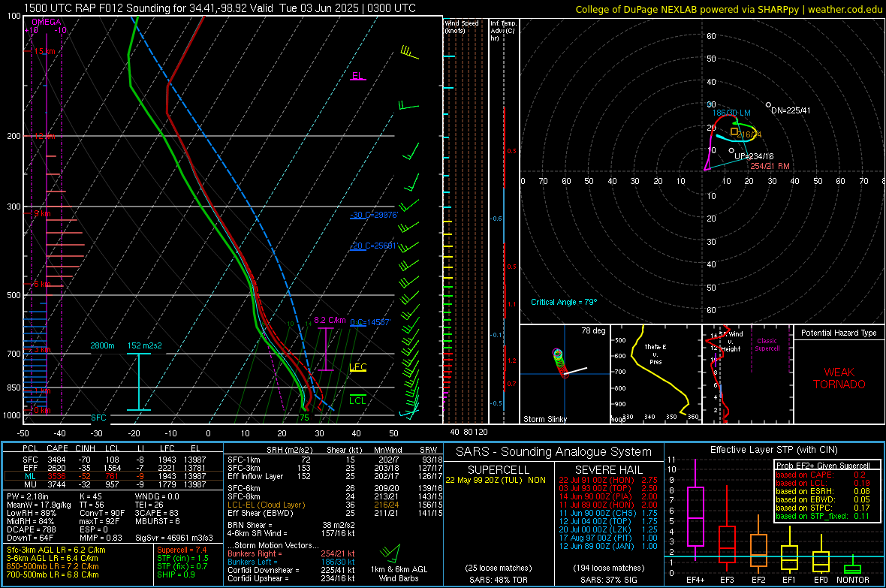886x588 pixels.
Task: Click the DN=225/41 point on the hodograph
Action: [x=768, y=105]
